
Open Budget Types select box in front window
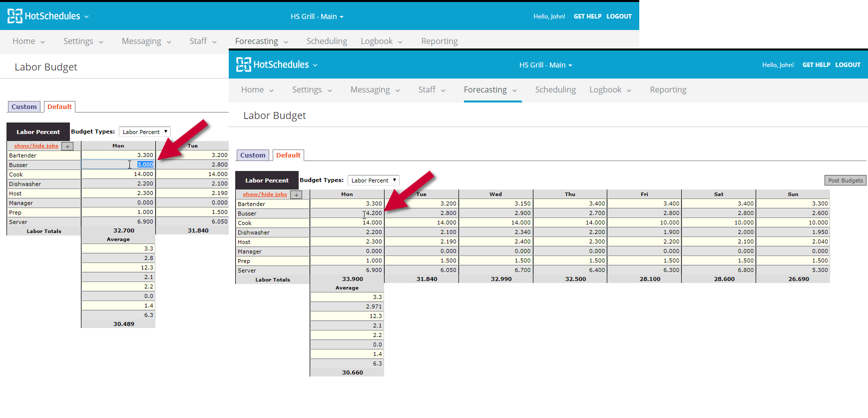coord(374,180)
